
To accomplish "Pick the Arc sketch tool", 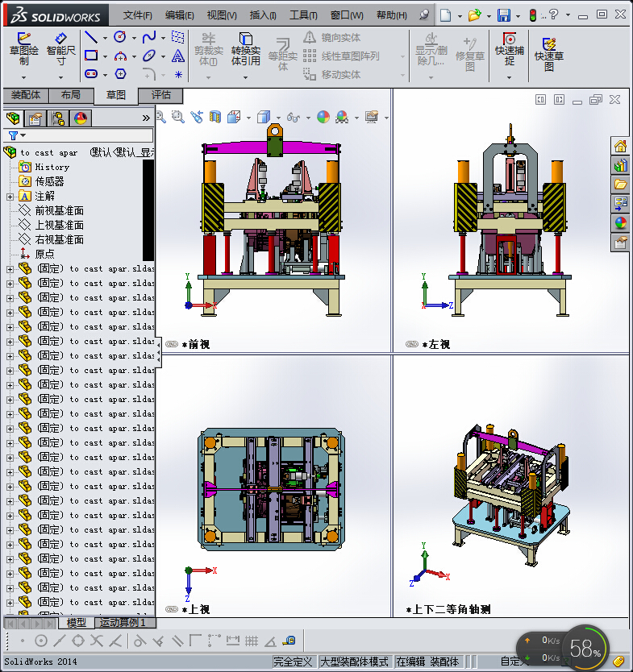I will point(120,56).
